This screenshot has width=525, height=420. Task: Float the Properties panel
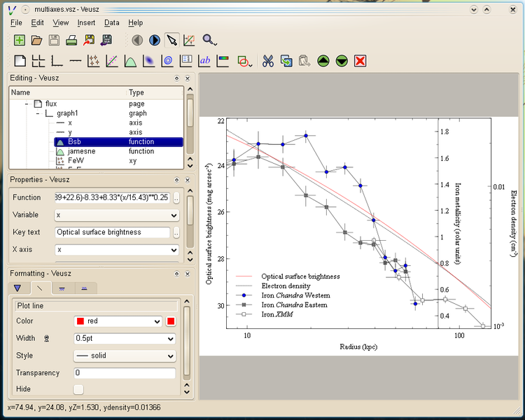point(177,180)
